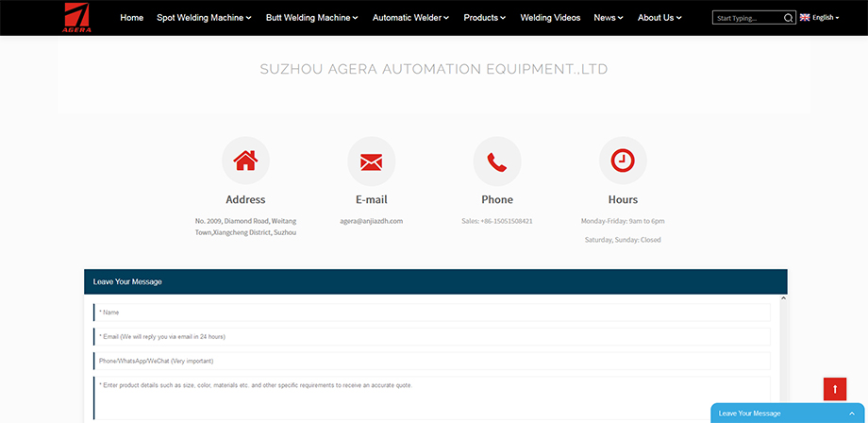The width and height of the screenshot is (868, 423).
Task: Click the UK flag language icon
Action: point(805,18)
